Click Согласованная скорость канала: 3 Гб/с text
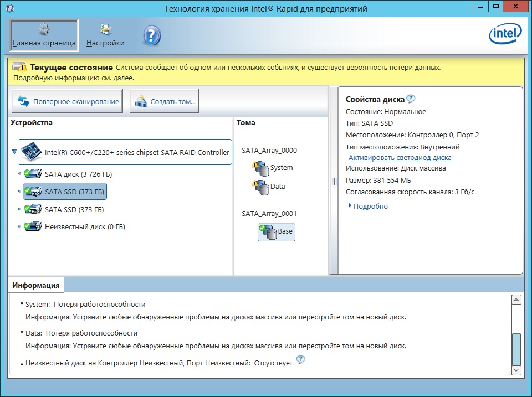 click(x=410, y=192)
